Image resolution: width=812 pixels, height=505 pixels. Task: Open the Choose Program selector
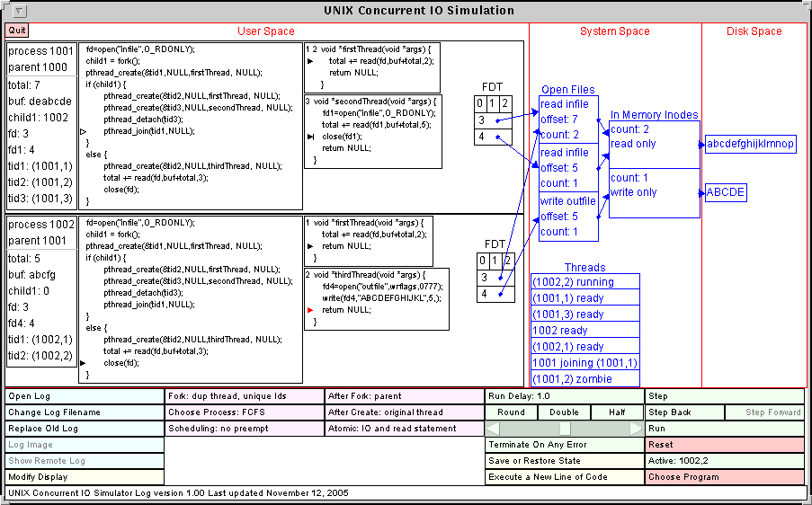(725, 477)
